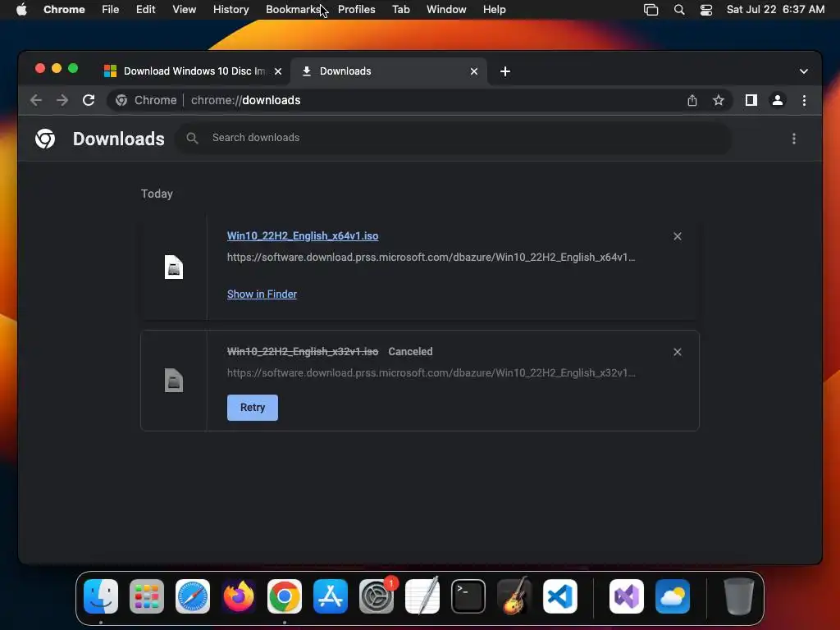840x630 pixels.
Task: Bookmark this page with the star icon
Action: tap(719, 100)
